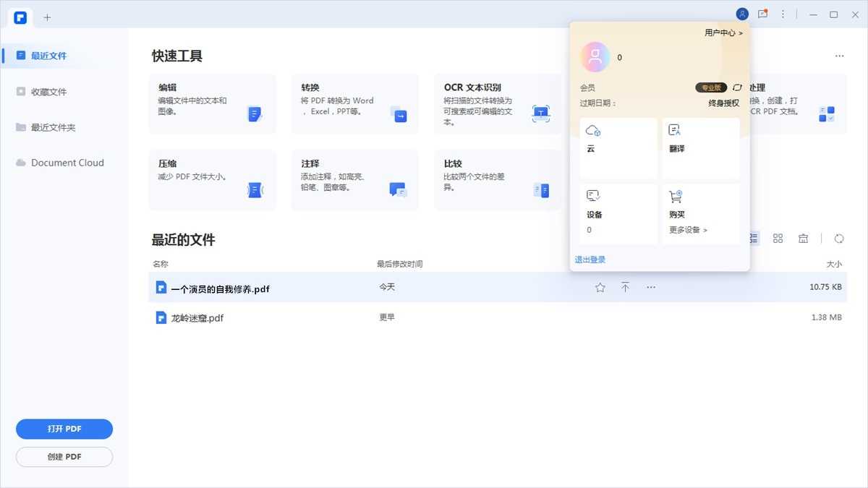
Task: Click the PDF icon of 龙岭迷窟.pdf
Action: [x=161, y=317]
